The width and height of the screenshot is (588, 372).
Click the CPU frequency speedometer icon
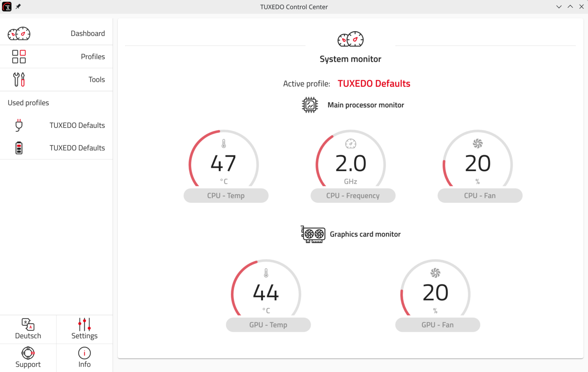(x=351, y=144)
